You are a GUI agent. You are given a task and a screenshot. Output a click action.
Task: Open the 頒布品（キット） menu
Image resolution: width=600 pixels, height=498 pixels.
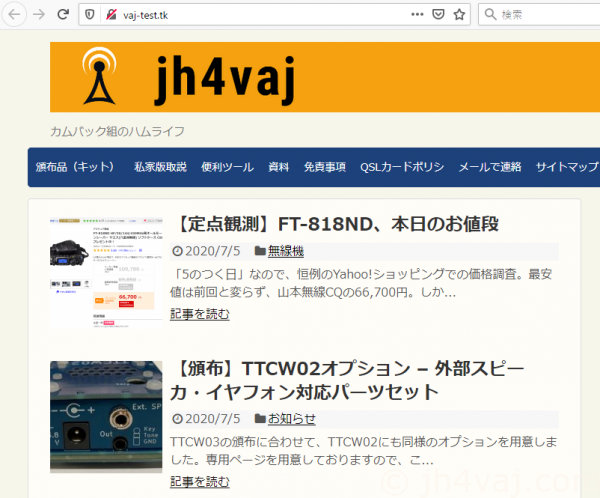[x=75, y=167]
